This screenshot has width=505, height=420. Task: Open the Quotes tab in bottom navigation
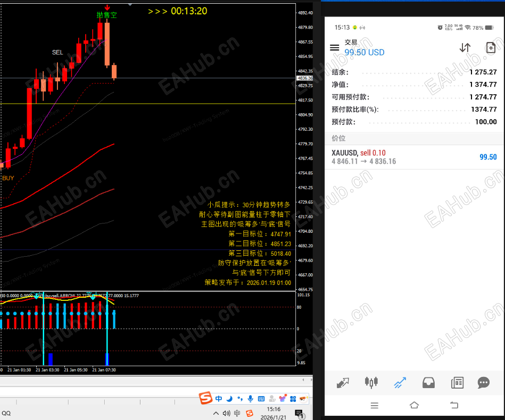coord(343,383)
